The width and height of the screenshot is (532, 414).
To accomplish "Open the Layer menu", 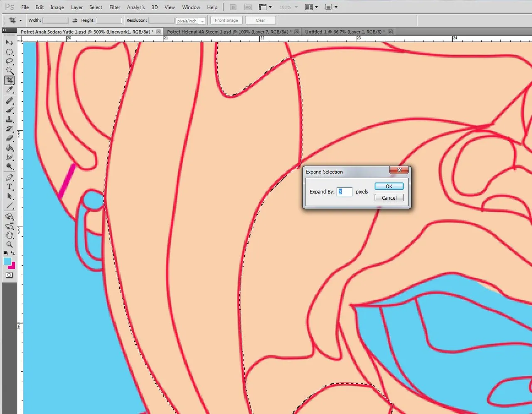I will [76, 7].
